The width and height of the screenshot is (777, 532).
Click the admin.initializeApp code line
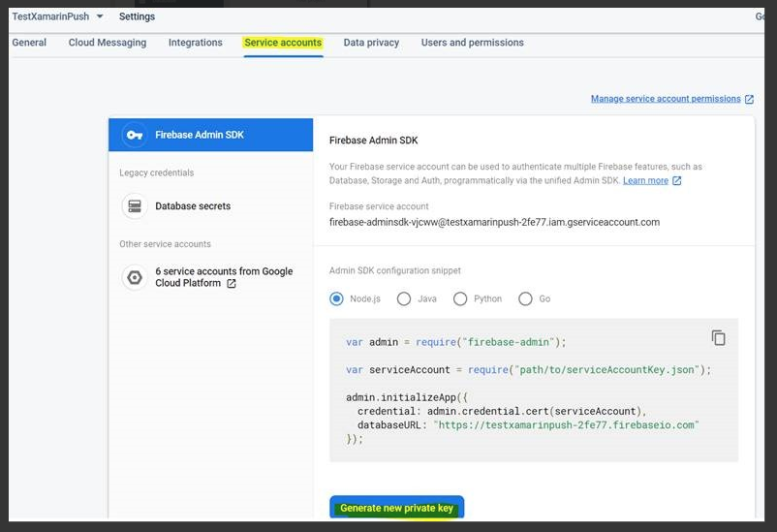point(406,397)
